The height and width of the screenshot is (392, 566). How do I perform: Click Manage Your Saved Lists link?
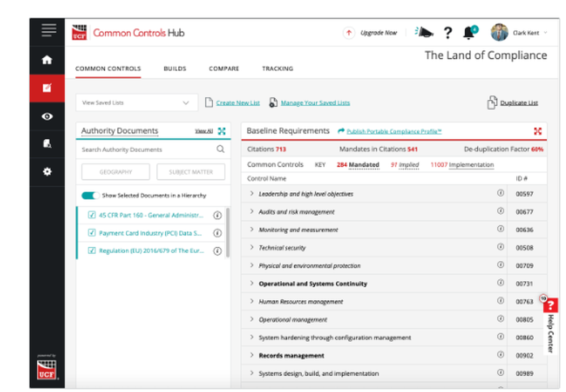pos(315,103)
